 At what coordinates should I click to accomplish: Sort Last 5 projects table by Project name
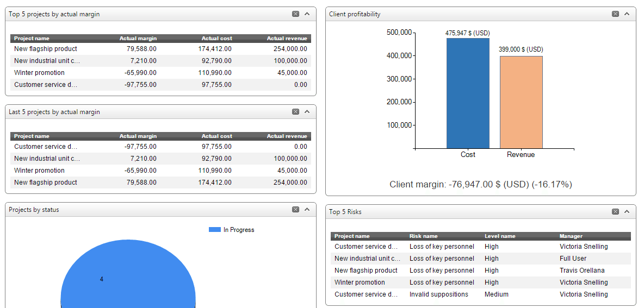click(x=32, y=136)
